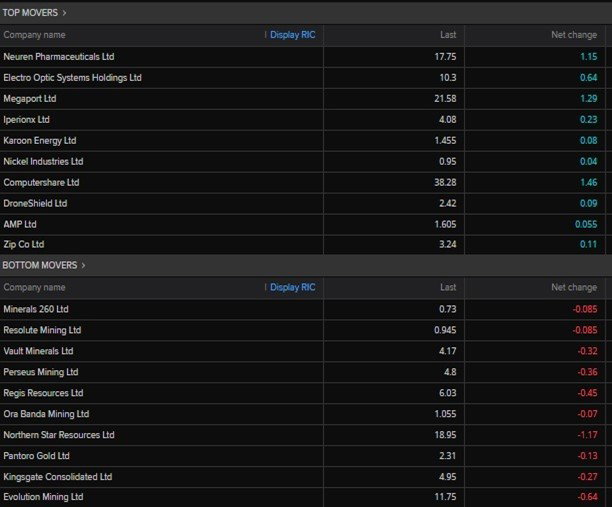Image resolution: width=612 pixels, height=507 pixels.
Task: Click Perseus Mining net change -0.36
Action: [x=587, y=372]
